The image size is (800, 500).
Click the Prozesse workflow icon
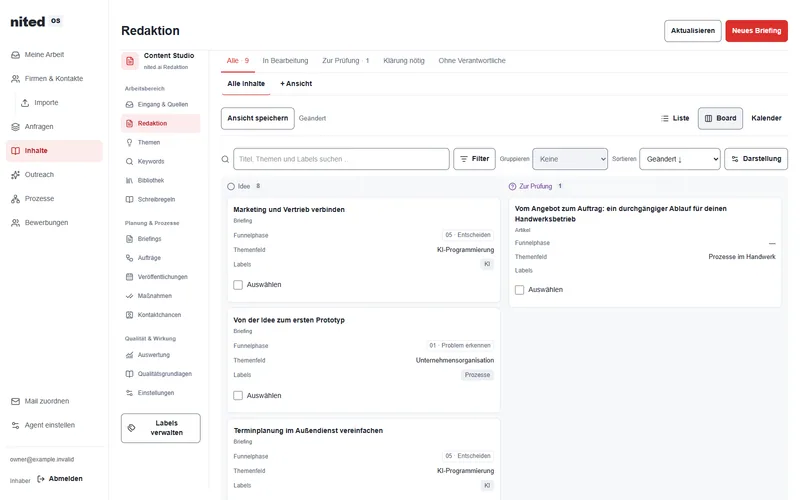pos(15,198)
